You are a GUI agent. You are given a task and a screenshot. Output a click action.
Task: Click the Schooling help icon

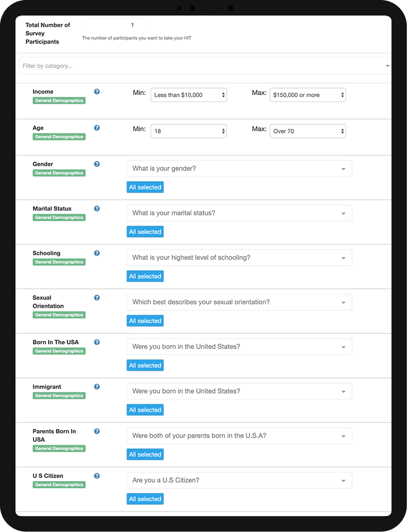[x=96, y=253]
